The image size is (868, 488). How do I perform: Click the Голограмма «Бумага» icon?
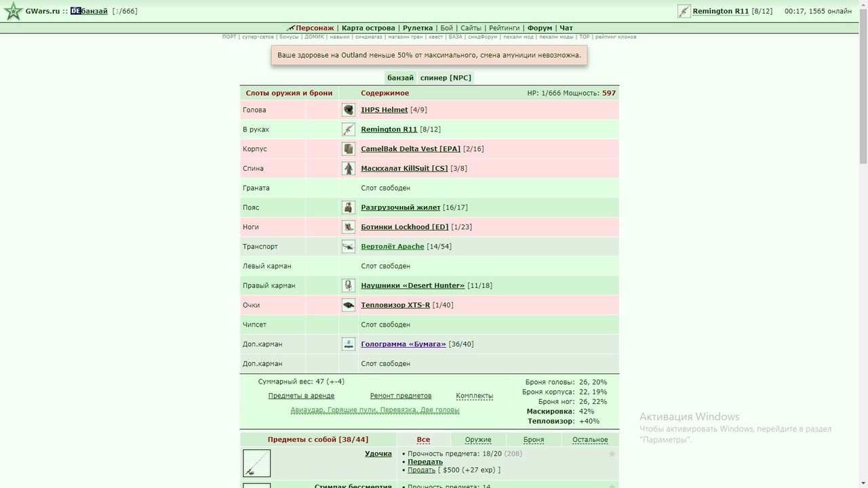coord(349,344)
